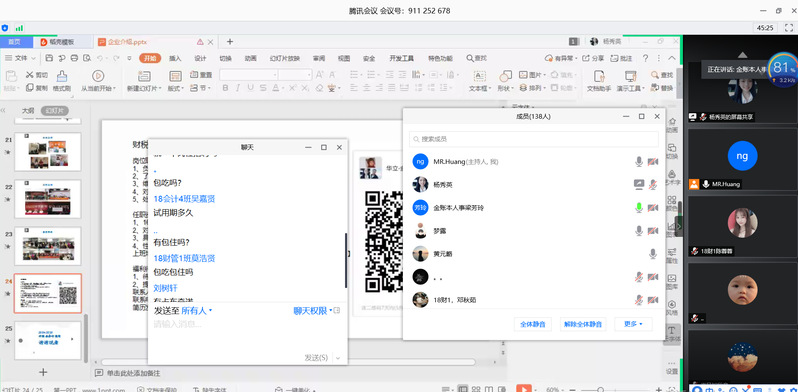Click the 演示工具 presentation tools icon
798x392 pixels.
[x=631, y=76]
